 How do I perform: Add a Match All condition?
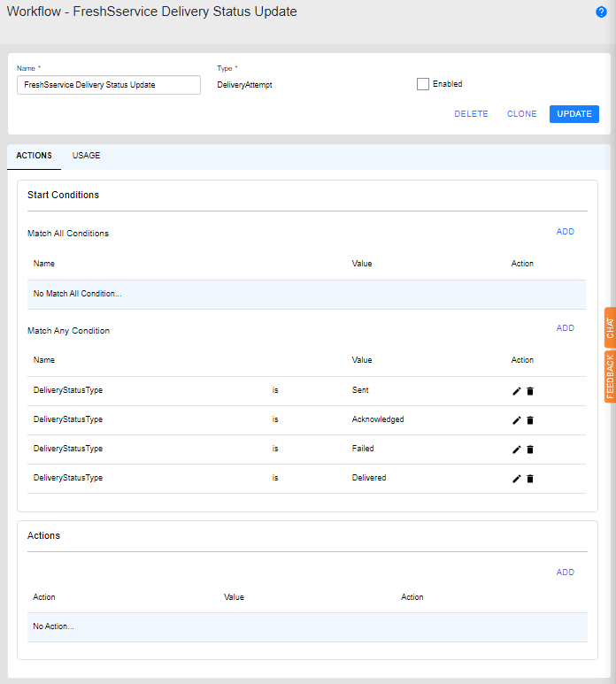pos(565,232)
